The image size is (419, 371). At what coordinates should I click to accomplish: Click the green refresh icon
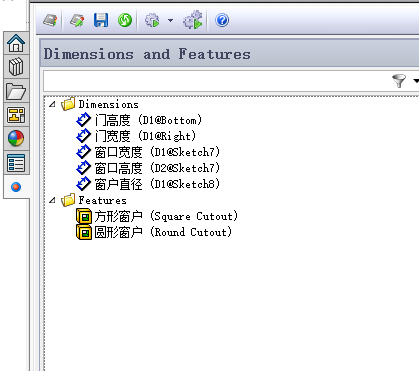pos(125,20)
